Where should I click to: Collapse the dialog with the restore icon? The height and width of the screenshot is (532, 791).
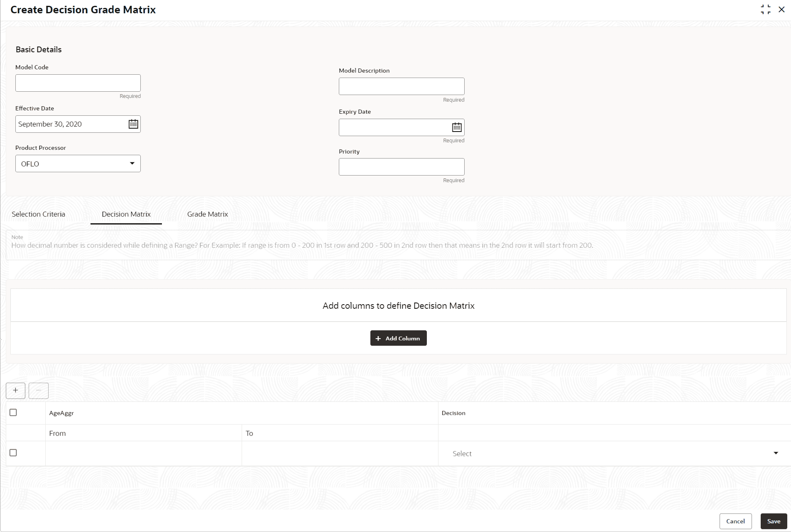(766, 10)
